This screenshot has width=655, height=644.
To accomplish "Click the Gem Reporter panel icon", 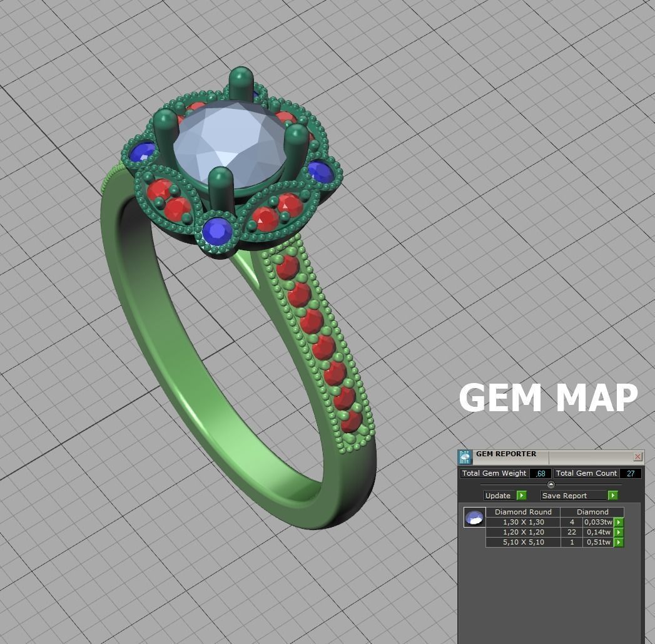I will 465,457.
